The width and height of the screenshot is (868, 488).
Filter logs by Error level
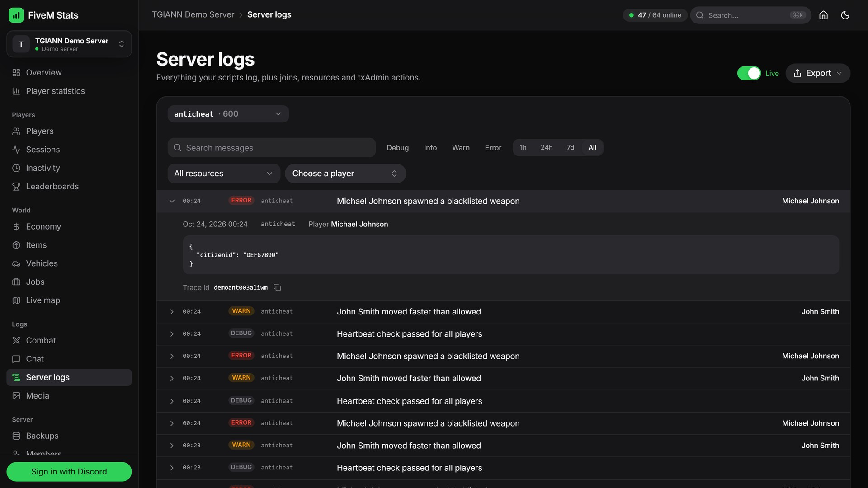[x=493, y=148]
